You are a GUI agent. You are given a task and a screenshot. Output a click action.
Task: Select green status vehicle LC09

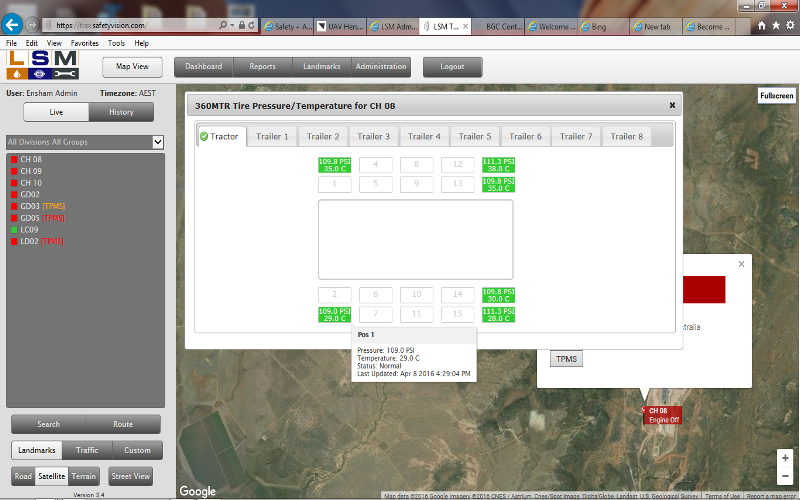coord(31,229)
